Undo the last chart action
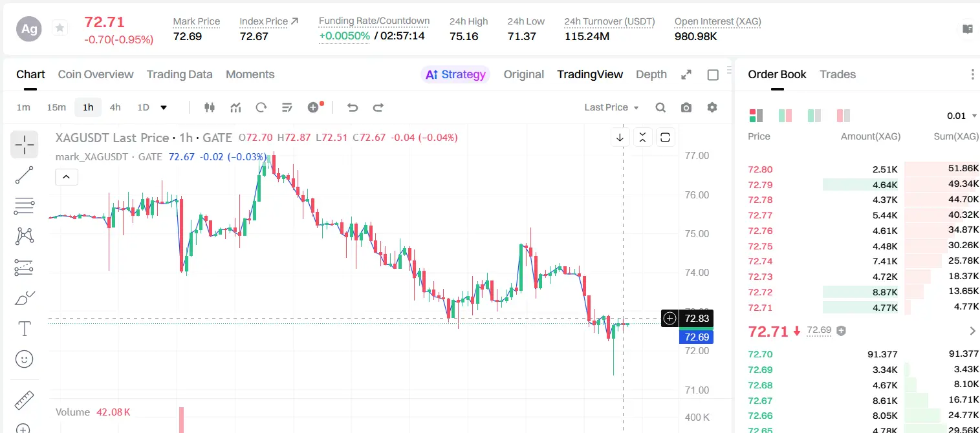The image size is (980, 433). point(353,107)
